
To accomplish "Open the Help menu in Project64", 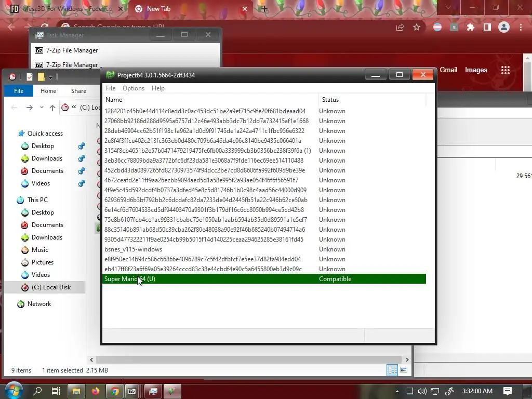I will click(x=158, y=88).
